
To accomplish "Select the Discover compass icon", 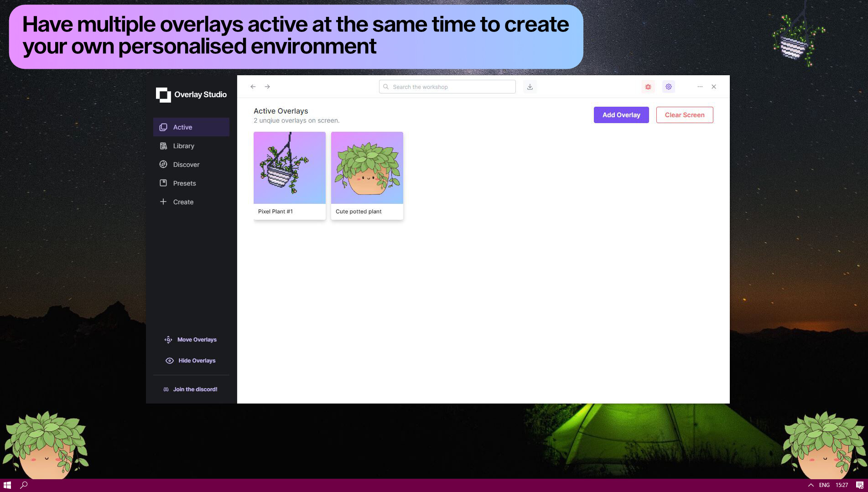I will [x=163, y=164].
